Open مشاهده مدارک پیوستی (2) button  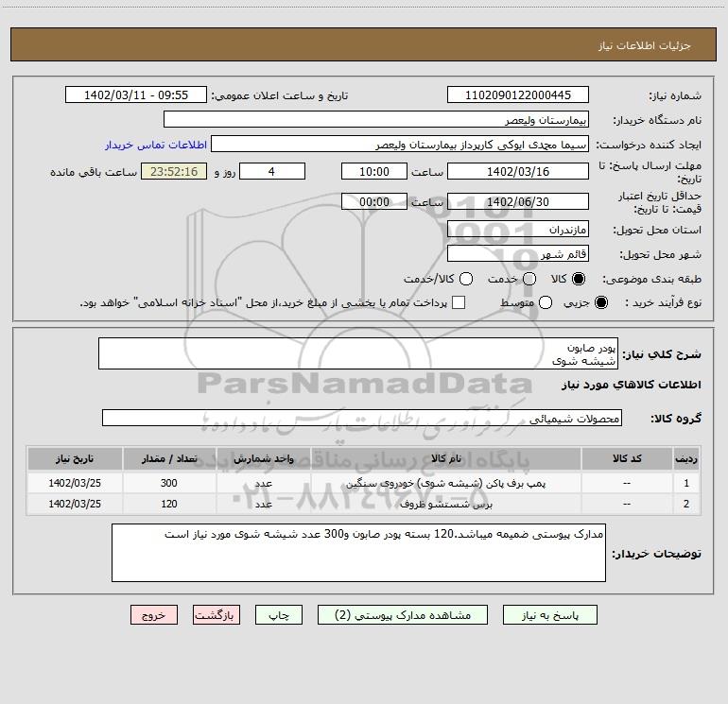pyautogui.click(x=403, y=615)
